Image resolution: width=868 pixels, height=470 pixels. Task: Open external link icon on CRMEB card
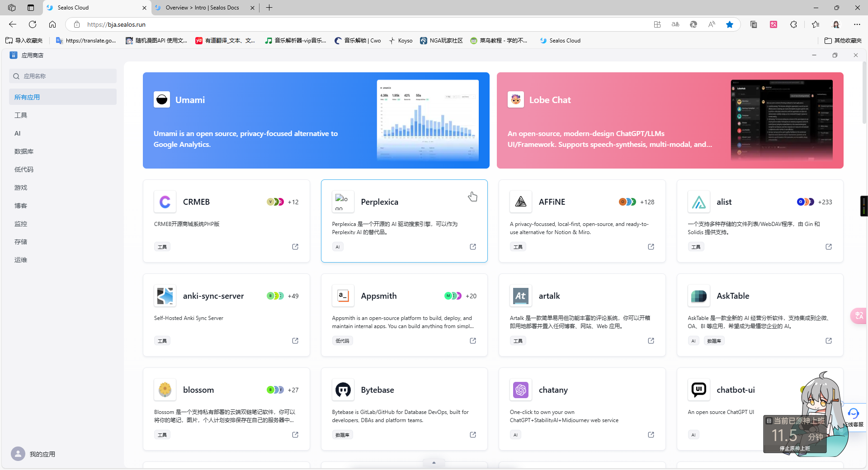pyautogui.click(x=295, y=247)
